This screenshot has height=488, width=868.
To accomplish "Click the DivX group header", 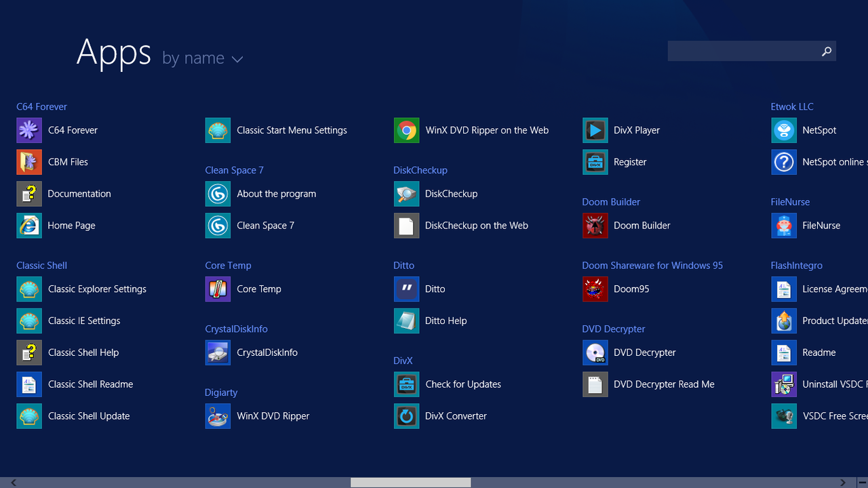I will point(403,361).
